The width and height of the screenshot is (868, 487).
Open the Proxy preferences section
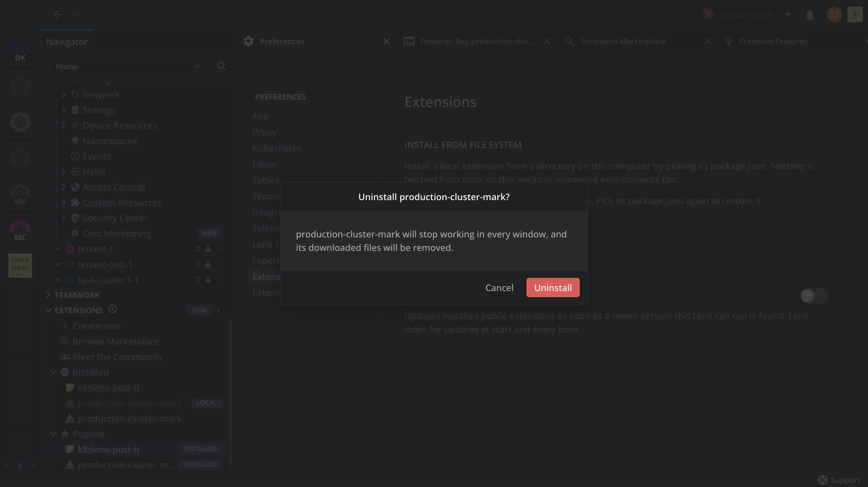coord(264,132)
